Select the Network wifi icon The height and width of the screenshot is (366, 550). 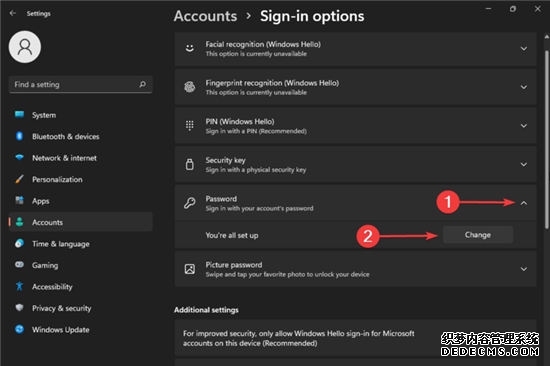pyautogui.click(x=19, y=158)
